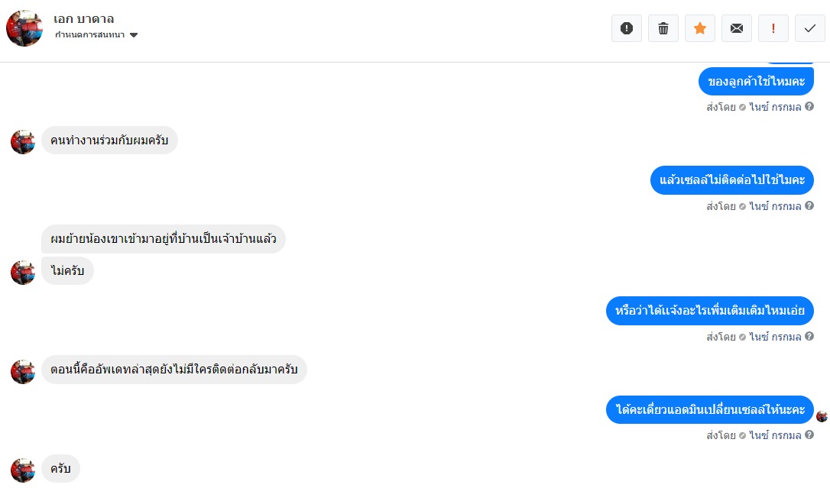Click the red exclamation mark button
Screen dimensions: 830x504
pos(773,28)
